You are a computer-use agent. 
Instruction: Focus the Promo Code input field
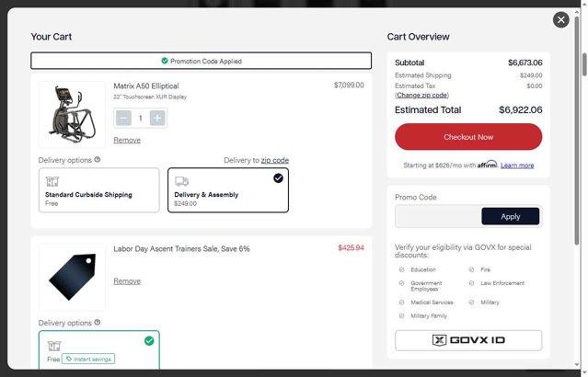click(438, 216)
